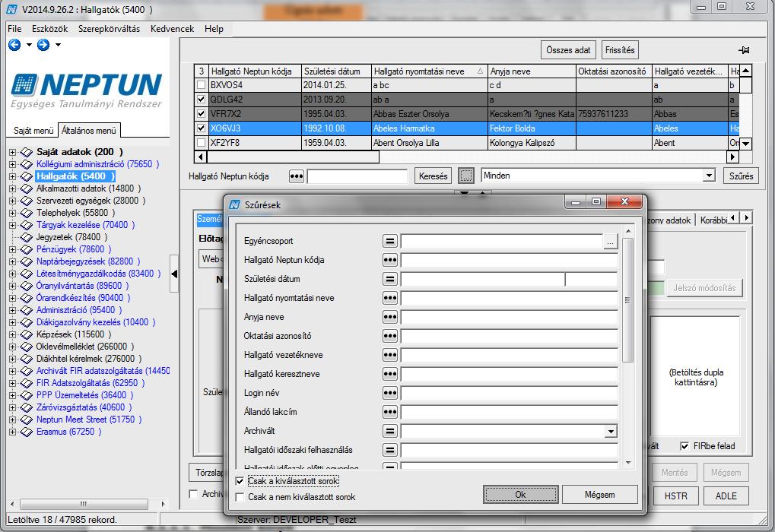Click the left-pointing panel collapse arrow
Image resolution: width=775 pixels, height=532 pixels.
(174, 274)
